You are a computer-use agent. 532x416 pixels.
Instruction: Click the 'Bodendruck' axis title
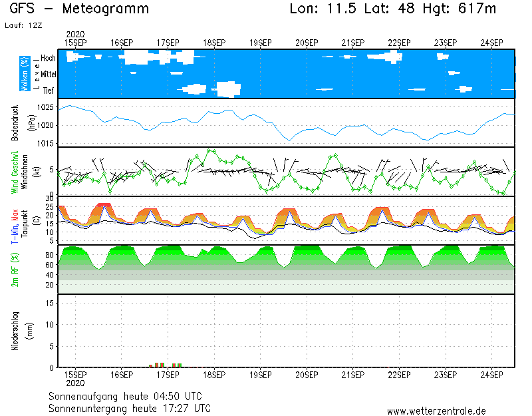15,123
